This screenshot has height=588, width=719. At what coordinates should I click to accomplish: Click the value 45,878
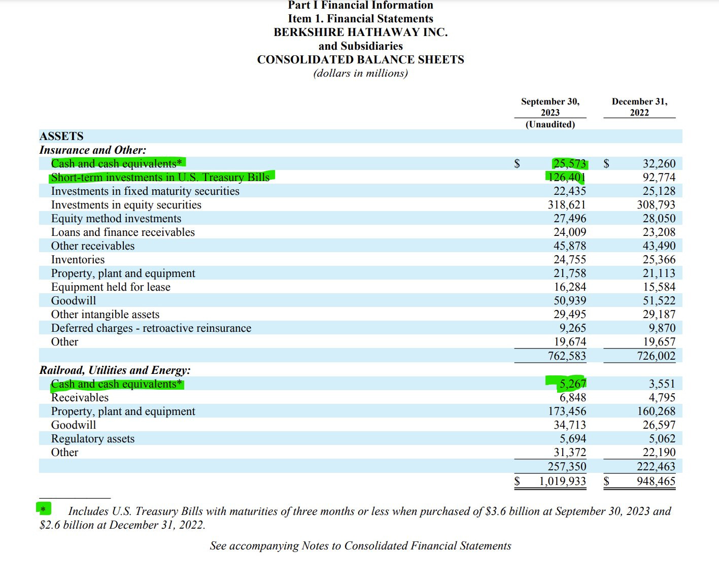(569, 246)
